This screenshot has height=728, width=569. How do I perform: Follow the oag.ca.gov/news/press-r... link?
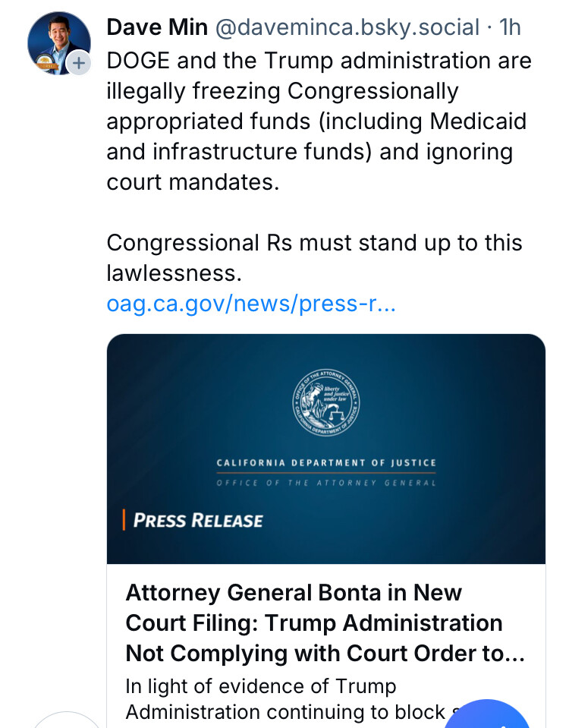click(251, 304)
